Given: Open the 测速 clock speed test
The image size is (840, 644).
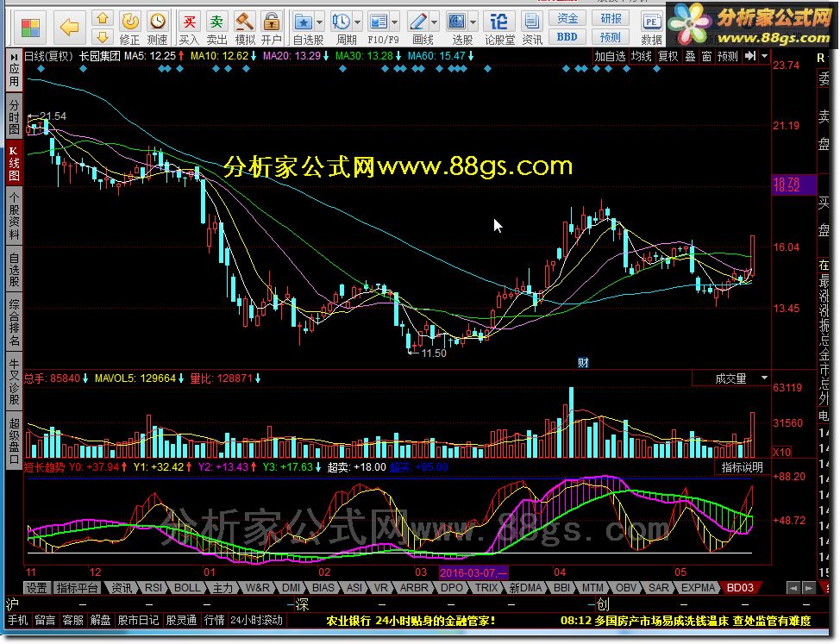Looking at the screenshot, I should point(158,27).
